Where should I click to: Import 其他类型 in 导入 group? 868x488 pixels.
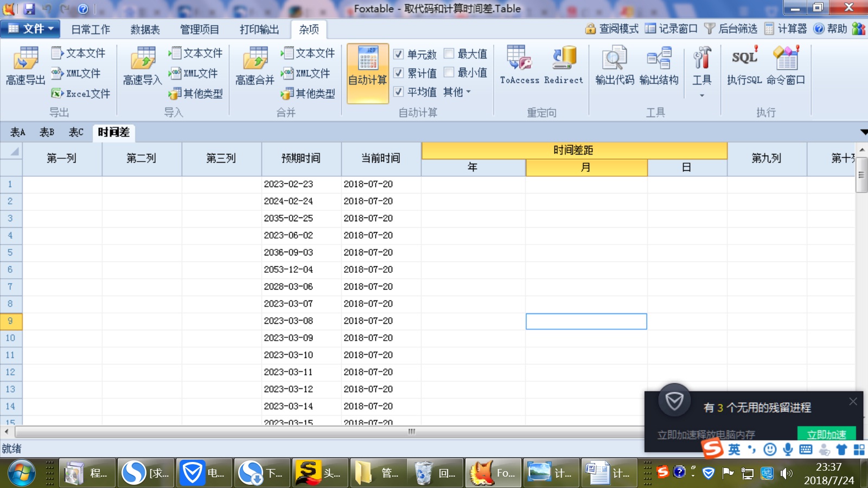pyautogui.click(x=196, y=93)
